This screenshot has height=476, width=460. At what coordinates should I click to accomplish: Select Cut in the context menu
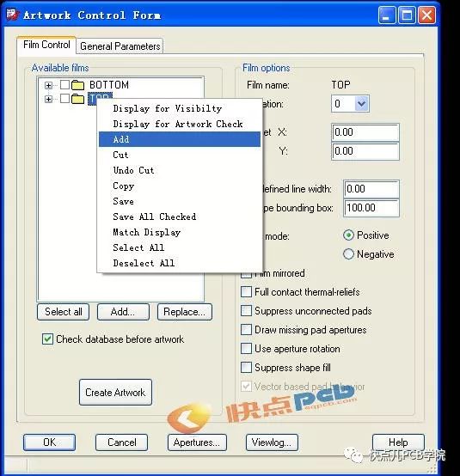(180, 155)
